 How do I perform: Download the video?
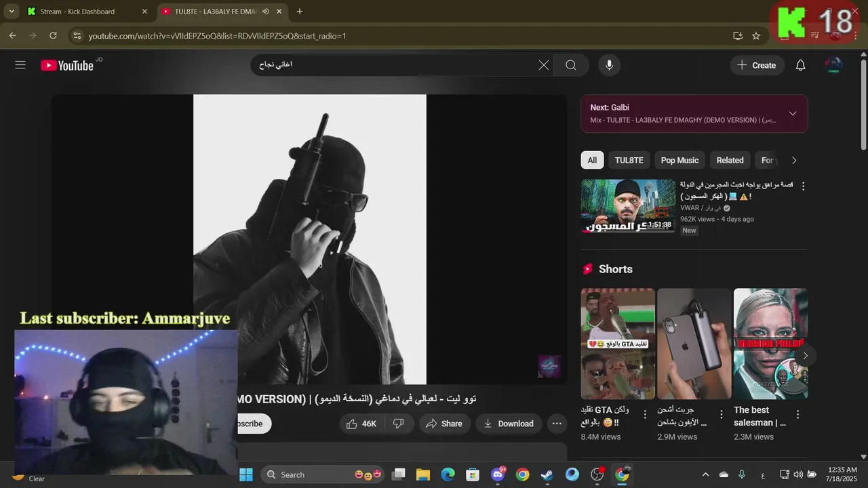pos(509,424)
